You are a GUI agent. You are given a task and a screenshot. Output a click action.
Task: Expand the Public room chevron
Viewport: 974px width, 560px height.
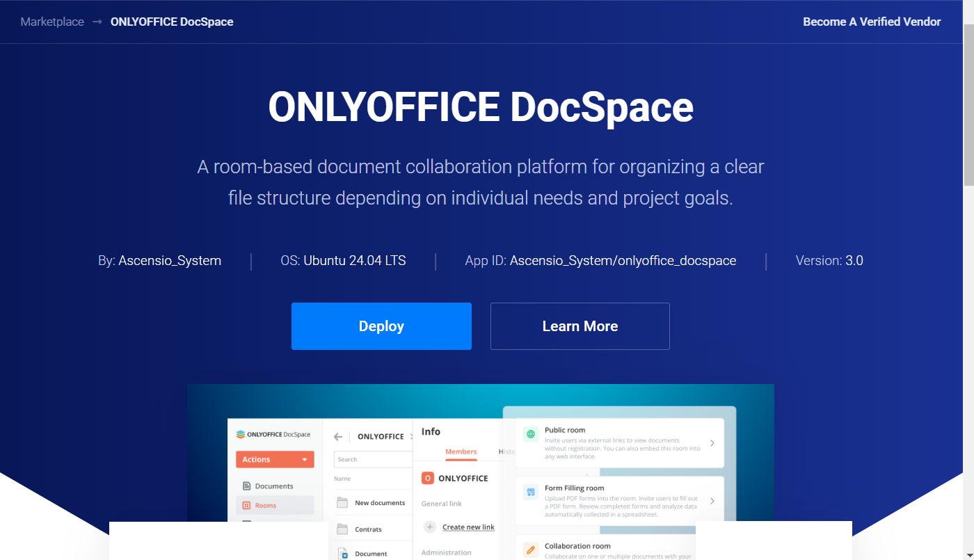[712, 443]
